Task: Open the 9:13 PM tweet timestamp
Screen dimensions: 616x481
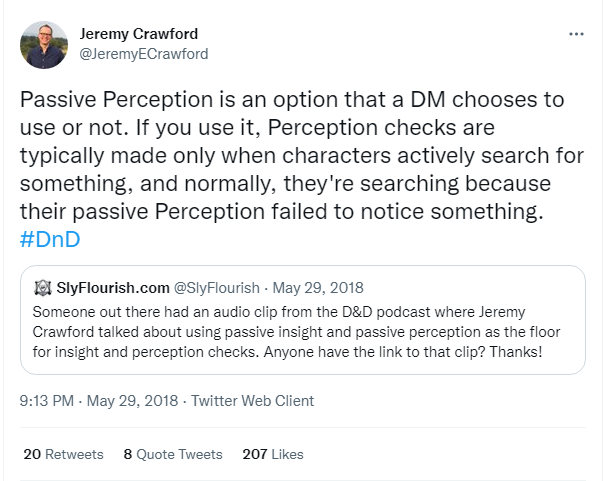Action: click(46, 401)
